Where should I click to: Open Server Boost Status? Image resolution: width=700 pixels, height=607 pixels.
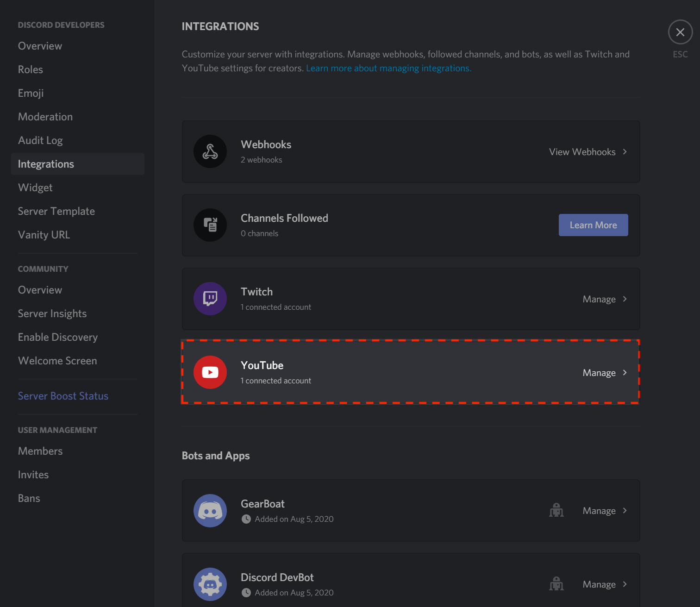click(78, 396)
